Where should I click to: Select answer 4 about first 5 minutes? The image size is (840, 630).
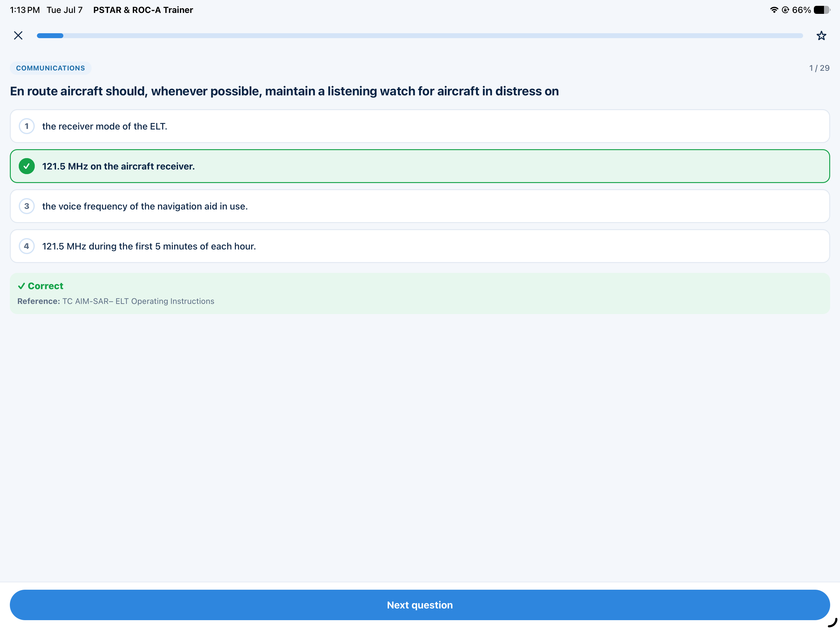(420, 246)
